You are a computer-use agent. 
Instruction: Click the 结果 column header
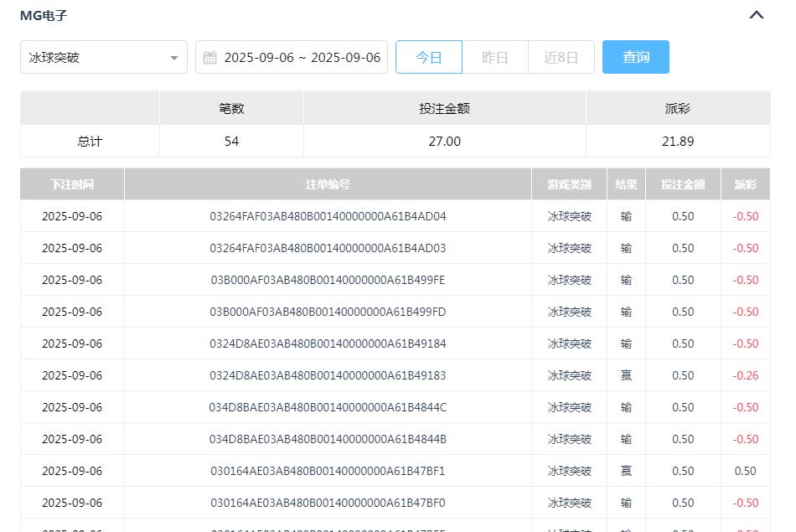click(x=626, y=183)
